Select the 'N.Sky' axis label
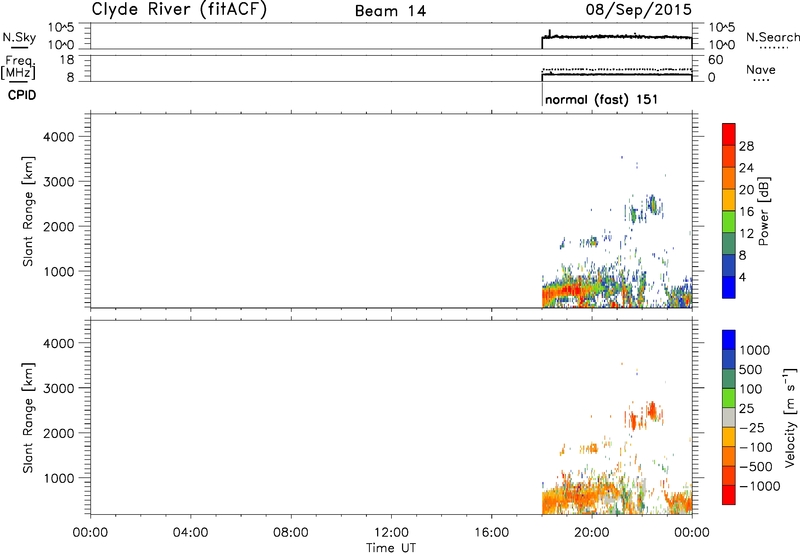Viewport: 800px width, 554px height. [x=19, y=37]
